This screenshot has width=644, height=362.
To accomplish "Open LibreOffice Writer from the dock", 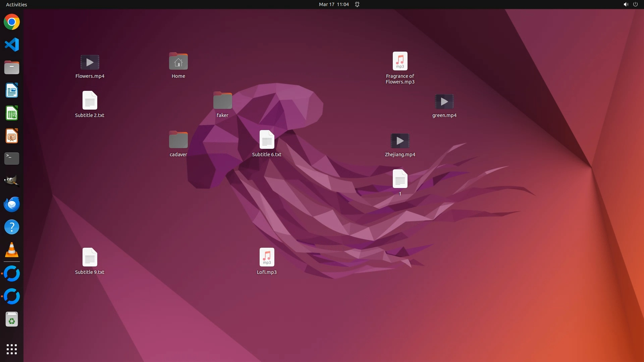I will pos(12,90).
